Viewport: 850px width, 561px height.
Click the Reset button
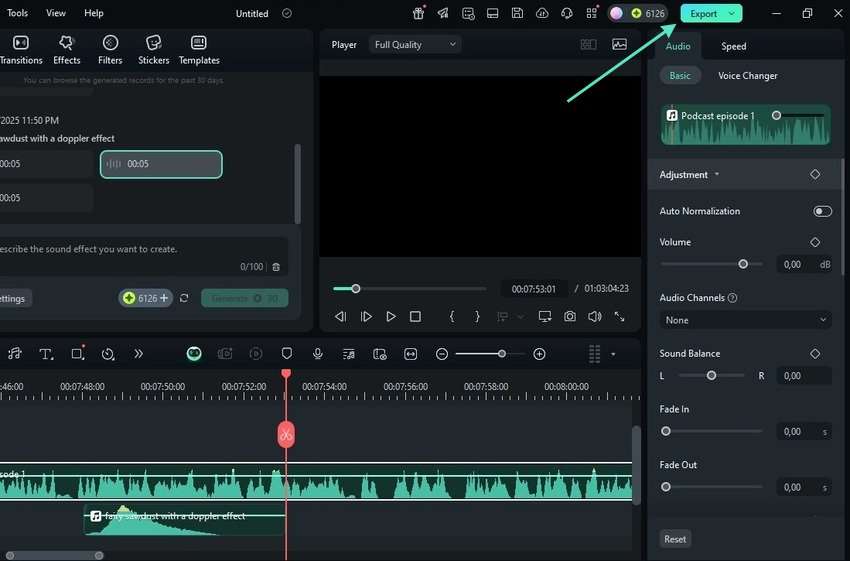[675, 539]
